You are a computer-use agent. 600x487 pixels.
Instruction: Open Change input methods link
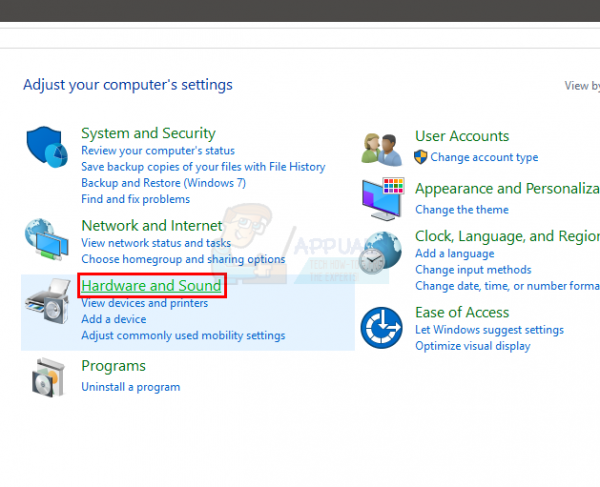473,270
